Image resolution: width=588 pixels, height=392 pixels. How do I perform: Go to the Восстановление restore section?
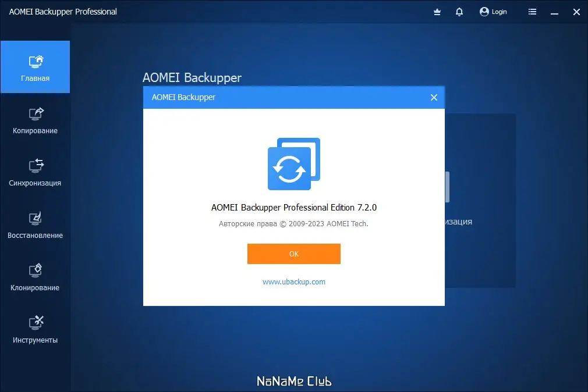(35, 225)
